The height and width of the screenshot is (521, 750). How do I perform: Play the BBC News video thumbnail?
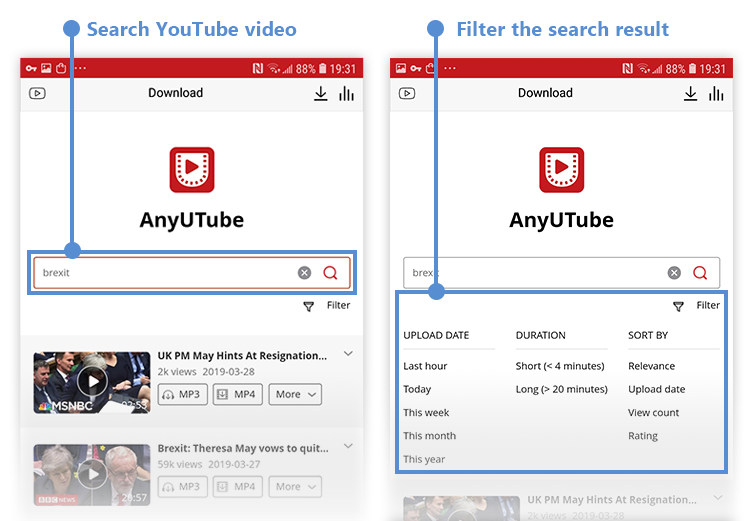[92, 475]
